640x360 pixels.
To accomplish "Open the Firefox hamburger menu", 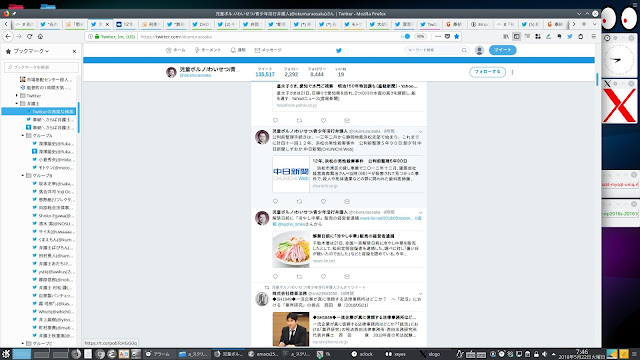I will point(593,36).
